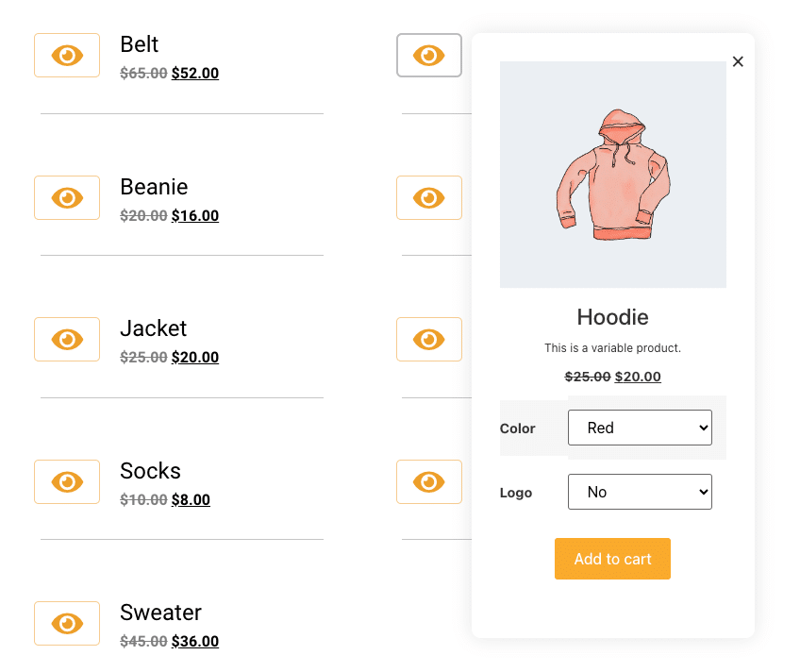Viewport: 800px width, 672px height.
Task: Open quick view for Sweater
Action: (x=67, y=623)
